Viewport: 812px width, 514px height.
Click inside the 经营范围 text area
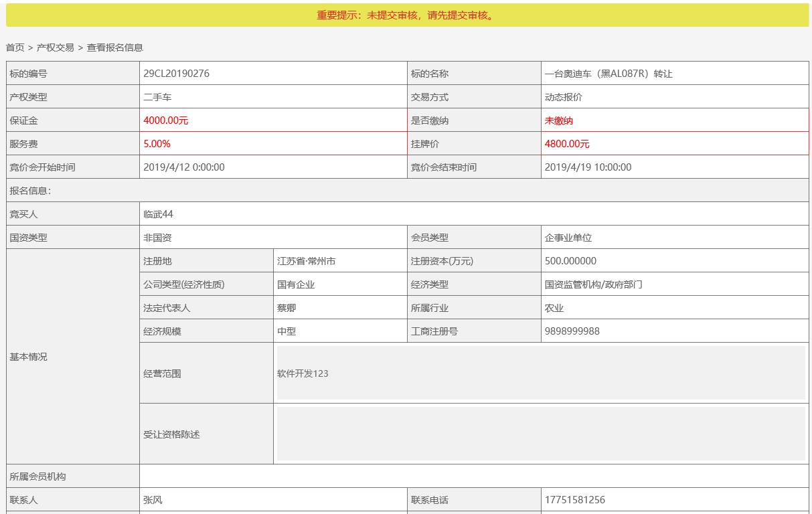(x=541, y=373)
